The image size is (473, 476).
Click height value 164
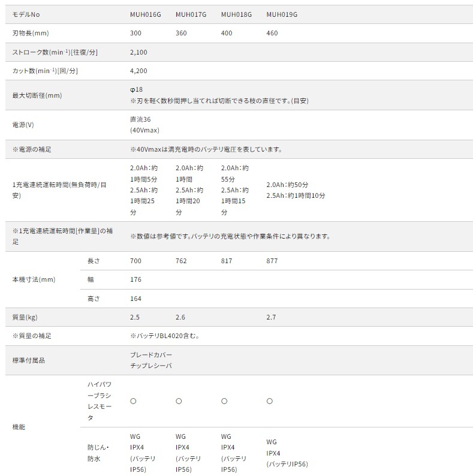tap(135, 299)
